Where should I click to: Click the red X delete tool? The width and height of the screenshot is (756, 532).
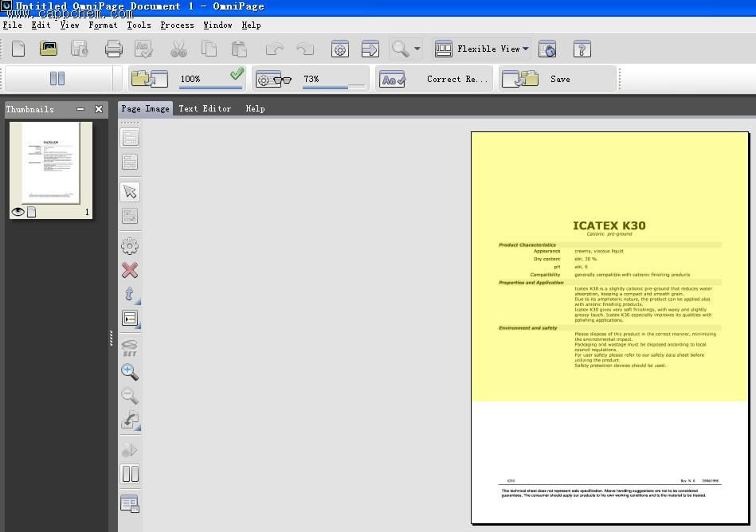pos(130,271)
